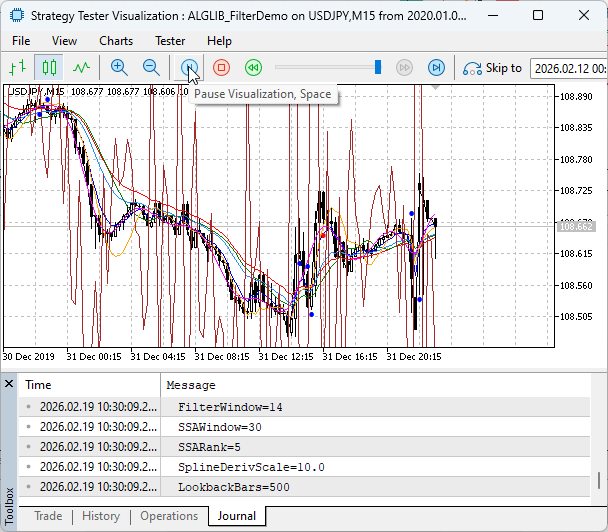
Task: Click the Skip to button
Action: point(493,67)
